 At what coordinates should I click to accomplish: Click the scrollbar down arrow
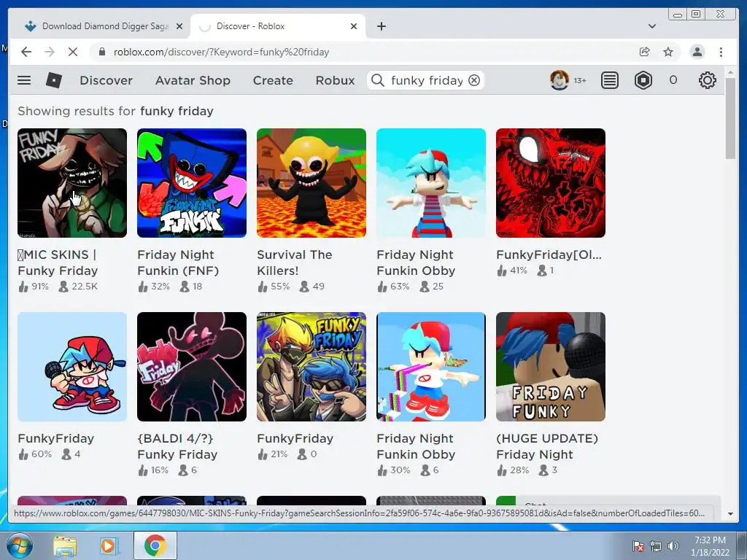730,514
